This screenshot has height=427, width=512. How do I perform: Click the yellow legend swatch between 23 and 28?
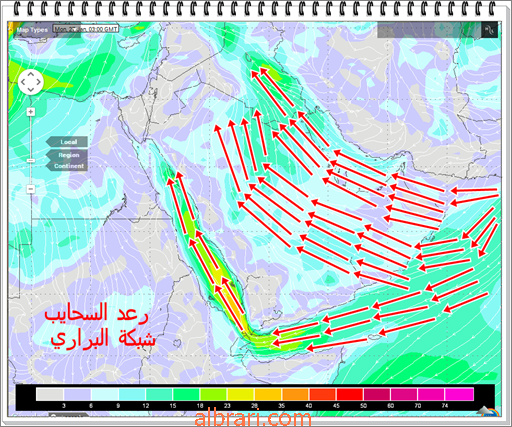tap(241, 394)
